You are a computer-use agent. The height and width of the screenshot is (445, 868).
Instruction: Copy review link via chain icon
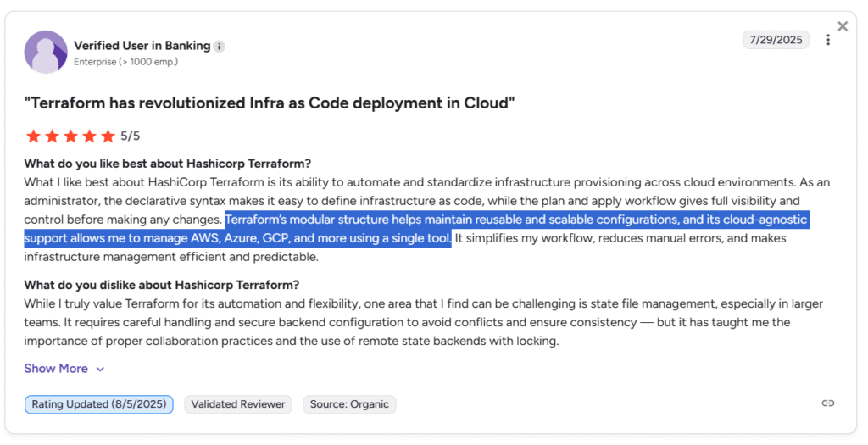pos(827,403)
